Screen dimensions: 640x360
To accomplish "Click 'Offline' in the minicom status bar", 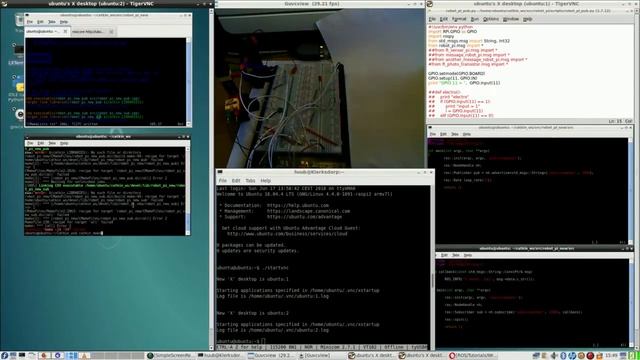I will [394, 347].
